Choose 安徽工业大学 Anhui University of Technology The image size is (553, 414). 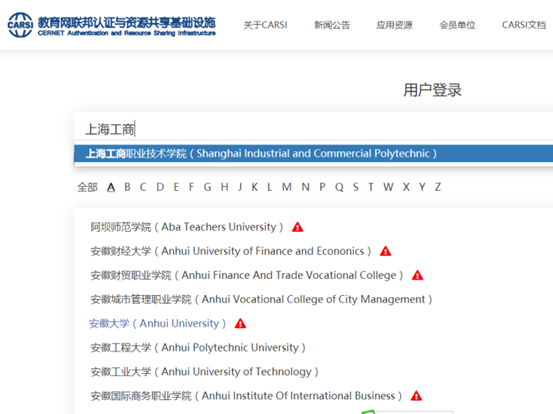coord(205,372)
